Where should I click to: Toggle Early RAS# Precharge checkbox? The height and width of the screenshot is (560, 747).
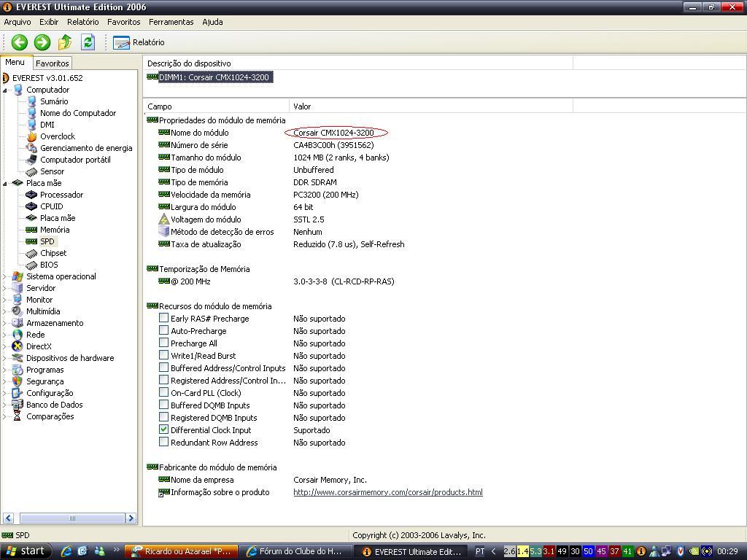163,318
